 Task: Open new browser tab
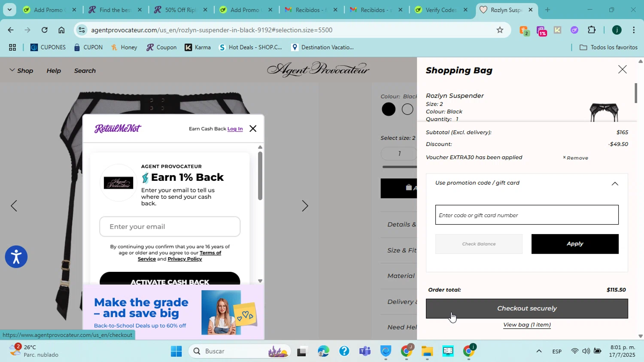tap(547, 9)
